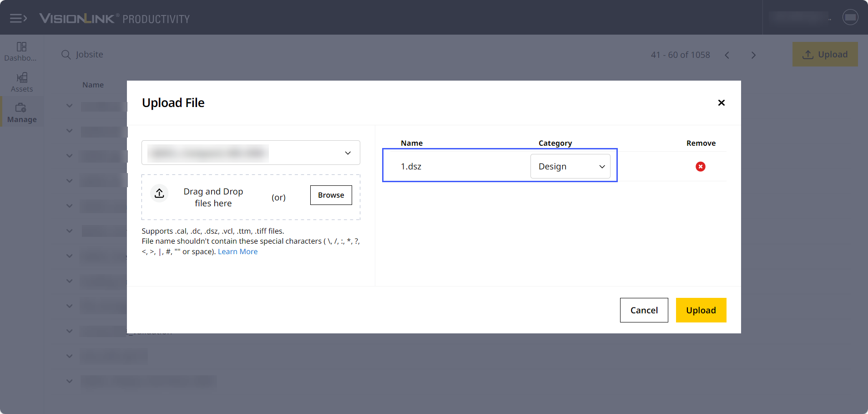868x414 pixels.
Task: Go to next page of results
Action: [753, 55]
